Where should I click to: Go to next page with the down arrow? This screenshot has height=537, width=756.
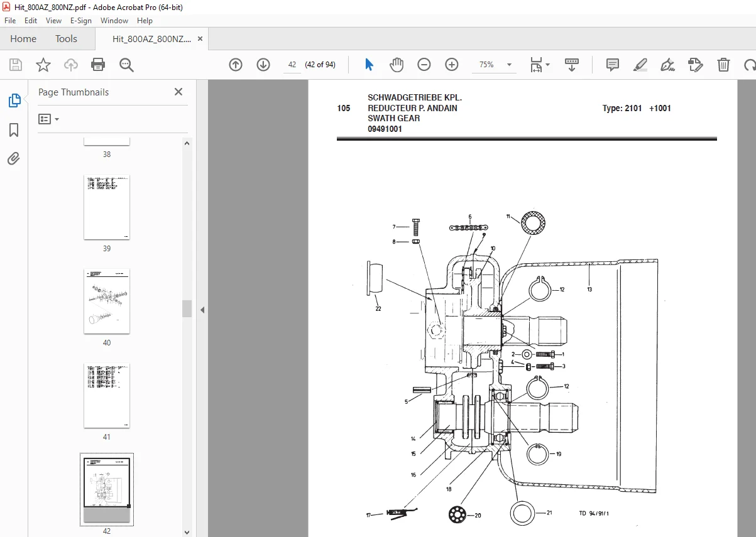pyautogui.click(x=263, y=65)
